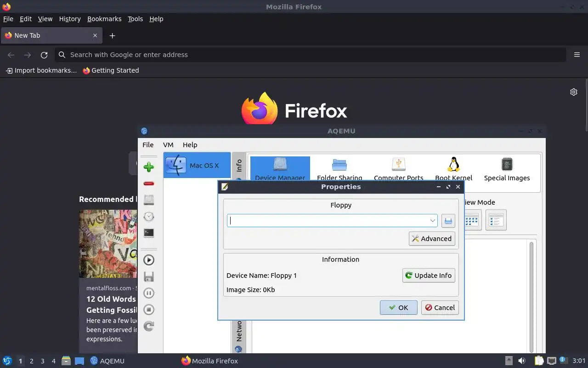Click the clipboard tray icon

(539, 361)
